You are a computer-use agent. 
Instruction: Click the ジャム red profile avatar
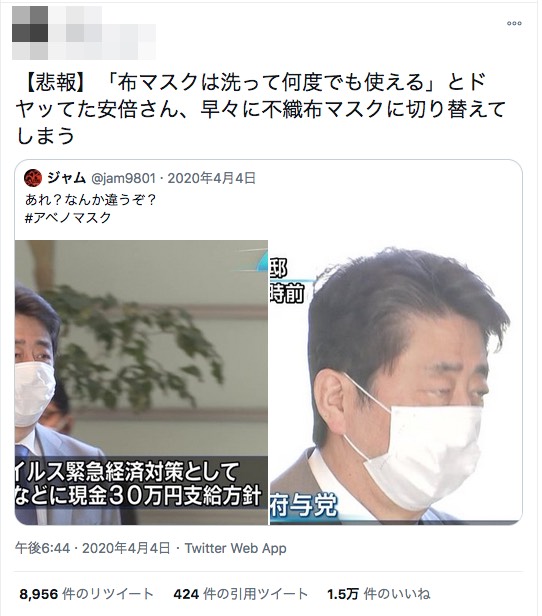(x=33, y=178)
